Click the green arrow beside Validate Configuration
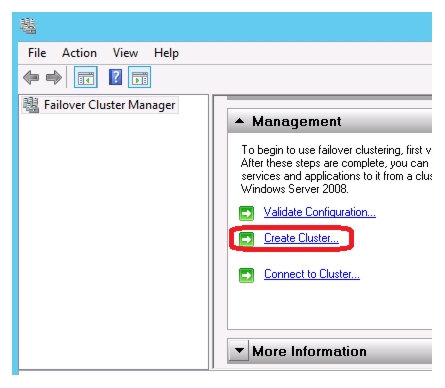Image resolution: width=445 pixels, height=388 pixels. 246,213
